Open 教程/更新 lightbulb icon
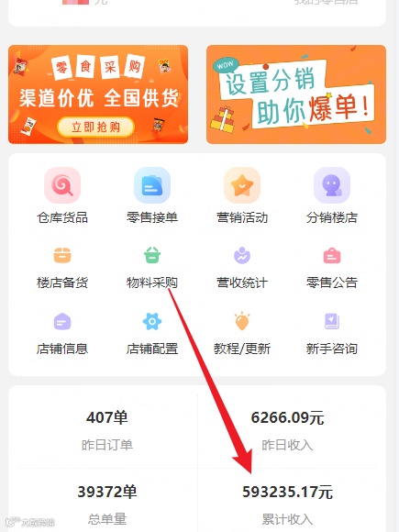Image resolution: width=399 pixels, height=532 pixels. pos(242,321)
